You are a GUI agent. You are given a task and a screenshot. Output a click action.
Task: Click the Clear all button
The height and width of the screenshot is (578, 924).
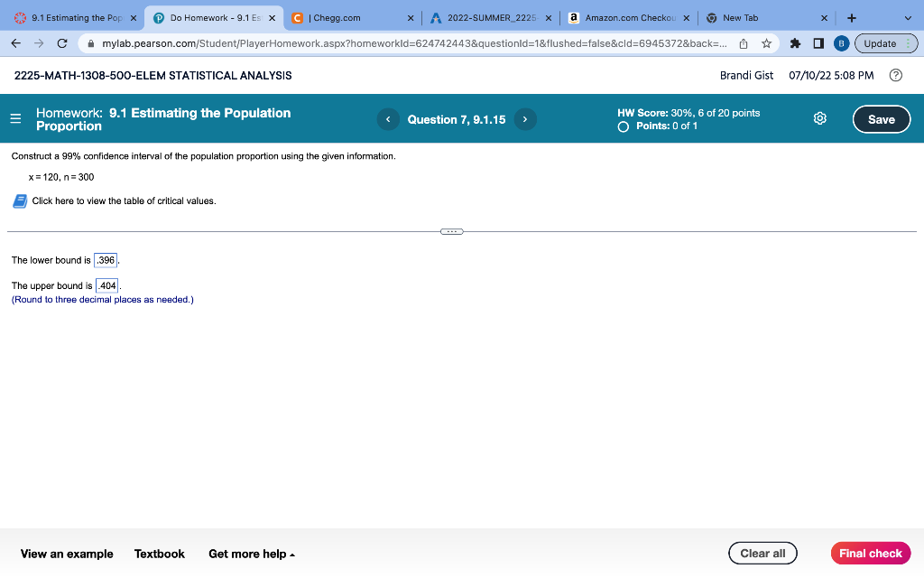(x=762, y=554)
